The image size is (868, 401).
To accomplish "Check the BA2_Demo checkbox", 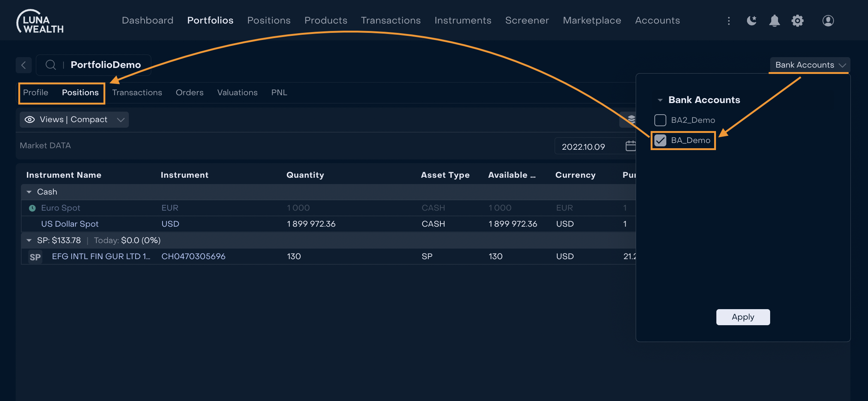I will pyautogui.click(x=660, y=120).
